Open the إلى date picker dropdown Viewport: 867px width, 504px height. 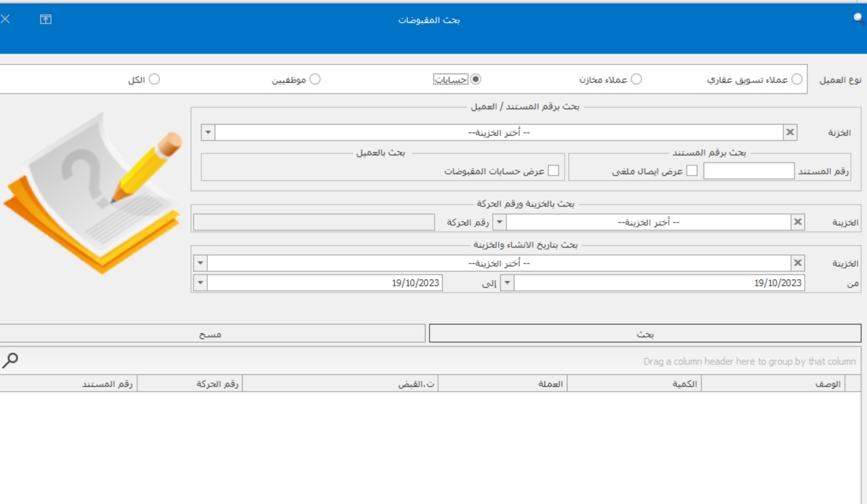200,282
